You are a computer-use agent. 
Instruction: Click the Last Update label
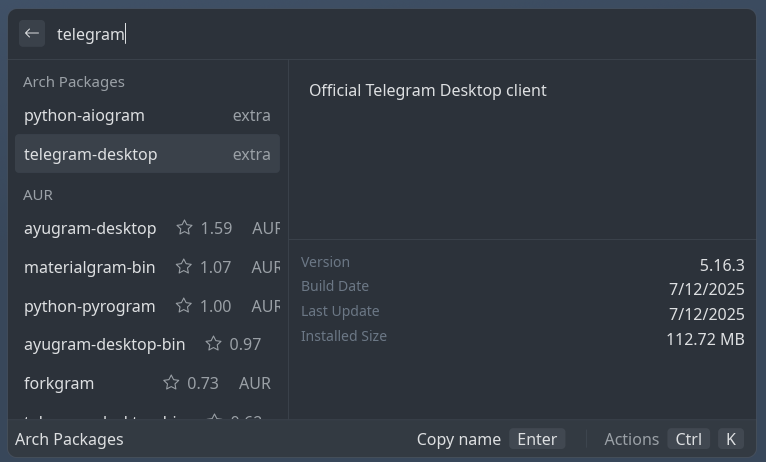click(x=340, y=311)
